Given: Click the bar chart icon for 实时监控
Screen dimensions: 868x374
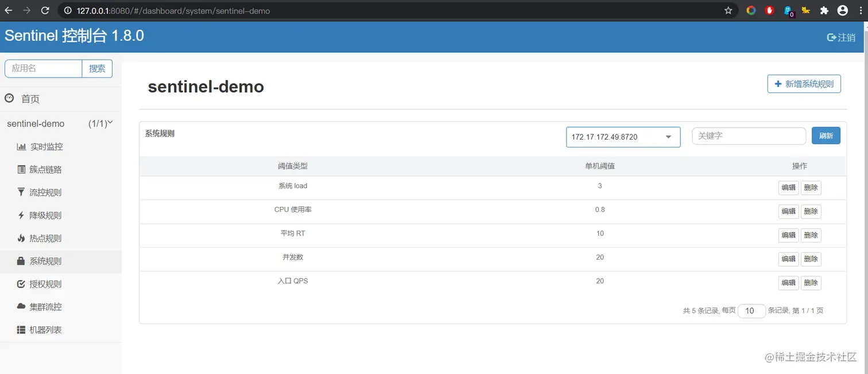Looking at the screenshot, I should click(x=21, y=146).
